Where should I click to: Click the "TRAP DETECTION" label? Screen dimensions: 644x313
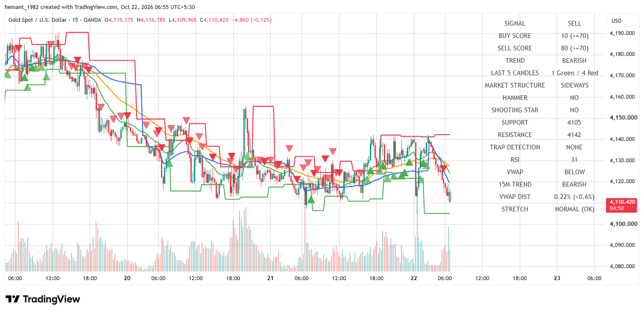515,147
